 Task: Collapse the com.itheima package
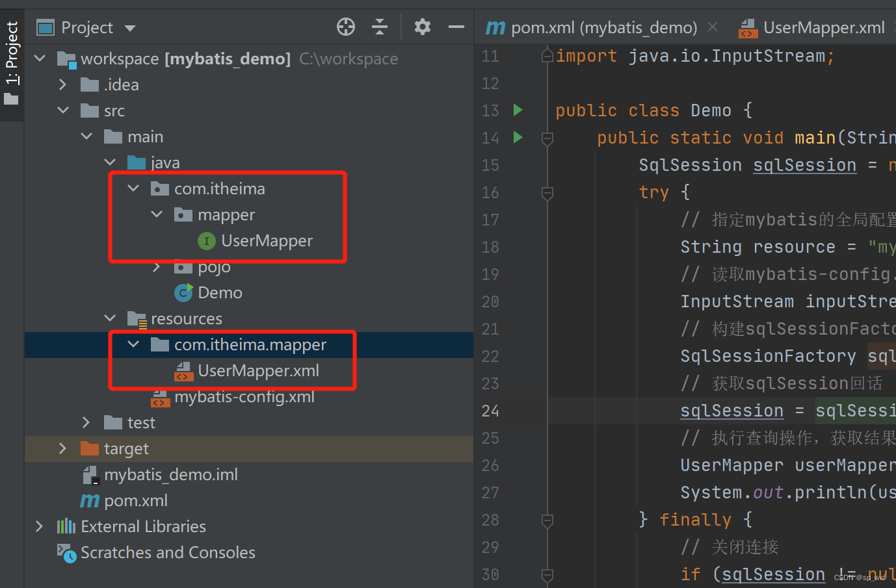133,188
